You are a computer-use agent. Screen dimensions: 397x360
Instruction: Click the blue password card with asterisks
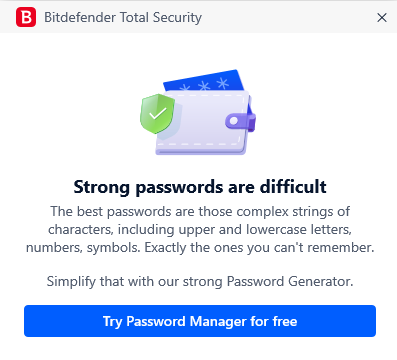pos(204,81)
